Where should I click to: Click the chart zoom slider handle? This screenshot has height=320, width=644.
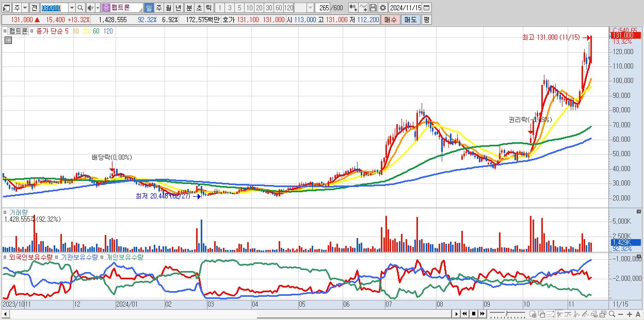tap(506, 314)
